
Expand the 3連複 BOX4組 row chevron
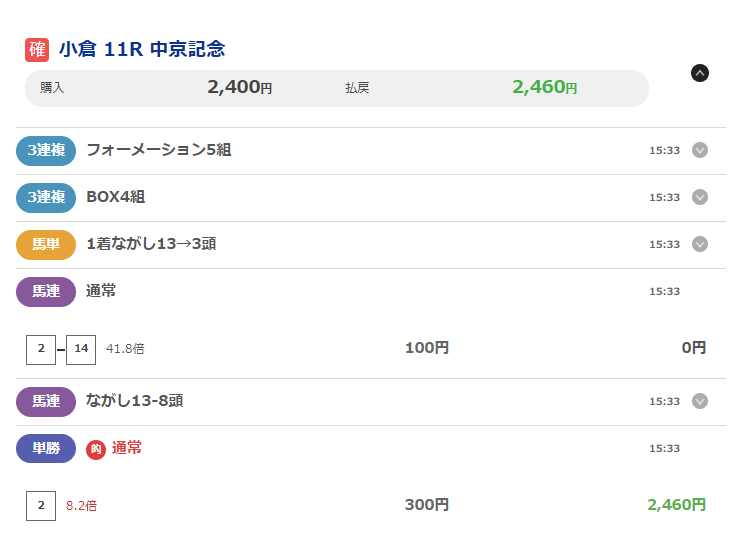(x=700, y=197)
